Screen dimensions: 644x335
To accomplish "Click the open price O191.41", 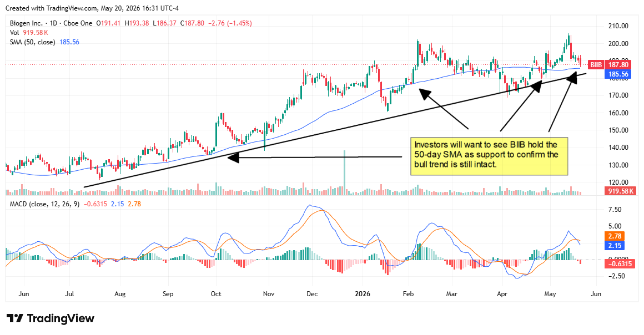I will (x=108, y=23).
